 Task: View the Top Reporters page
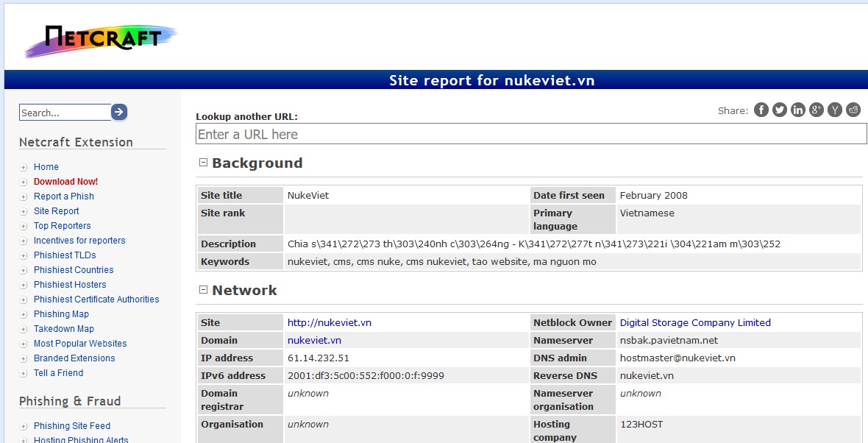click(62, 226)
